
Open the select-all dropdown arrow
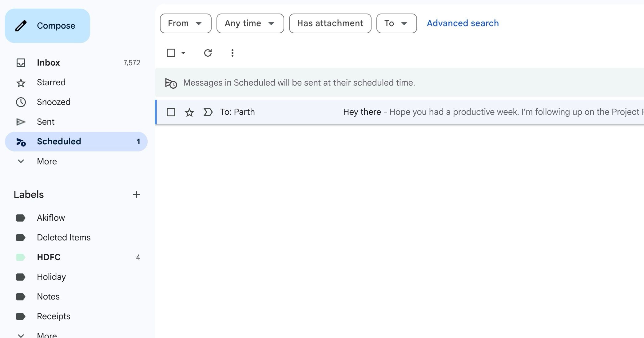[183, 53]
